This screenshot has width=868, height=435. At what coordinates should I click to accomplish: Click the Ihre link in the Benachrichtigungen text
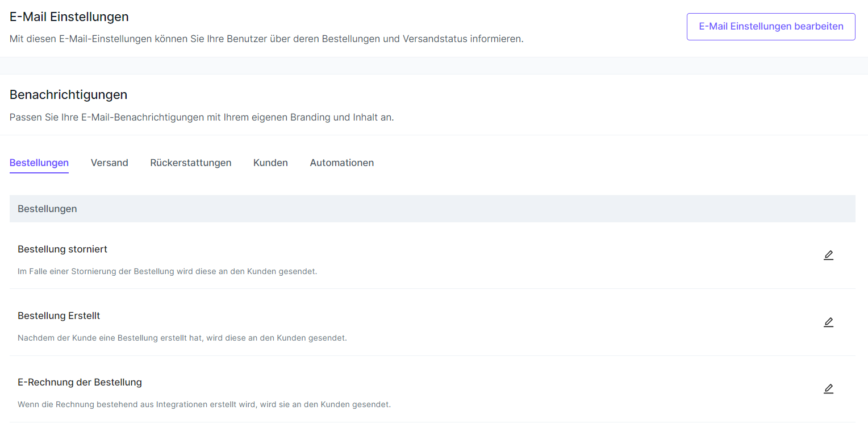69,117
